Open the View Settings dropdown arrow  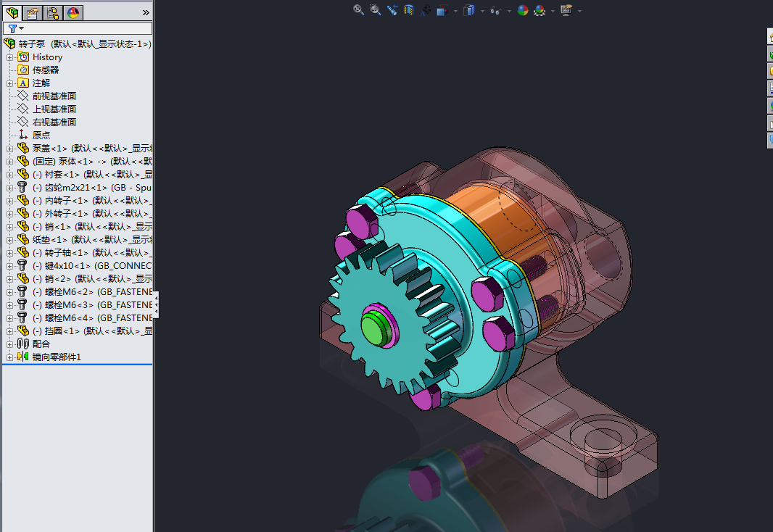pyautogui.click(x=579, y=11)
